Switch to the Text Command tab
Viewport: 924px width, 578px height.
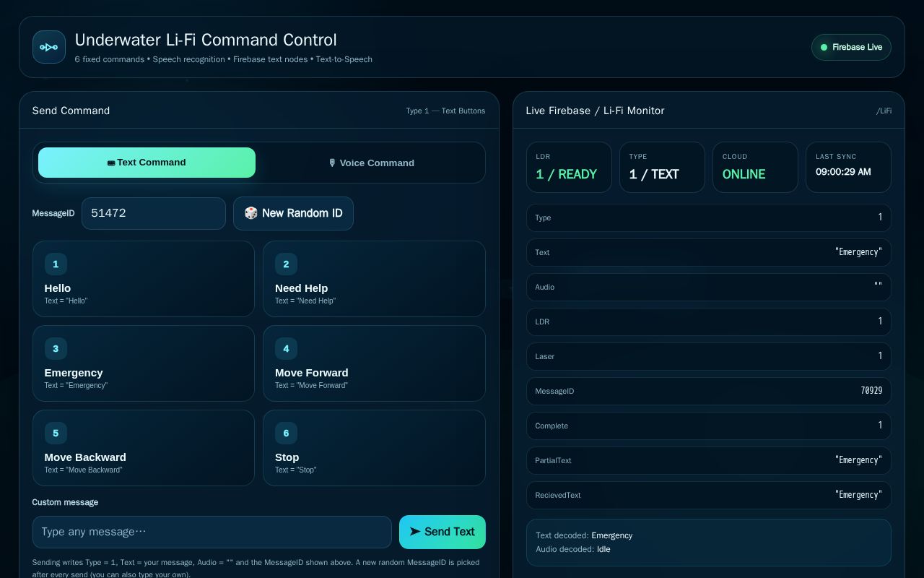(147, 163)
